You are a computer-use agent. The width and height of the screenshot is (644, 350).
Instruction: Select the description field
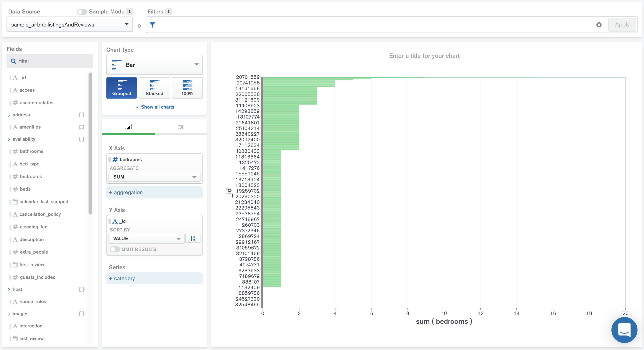(31, 240)
